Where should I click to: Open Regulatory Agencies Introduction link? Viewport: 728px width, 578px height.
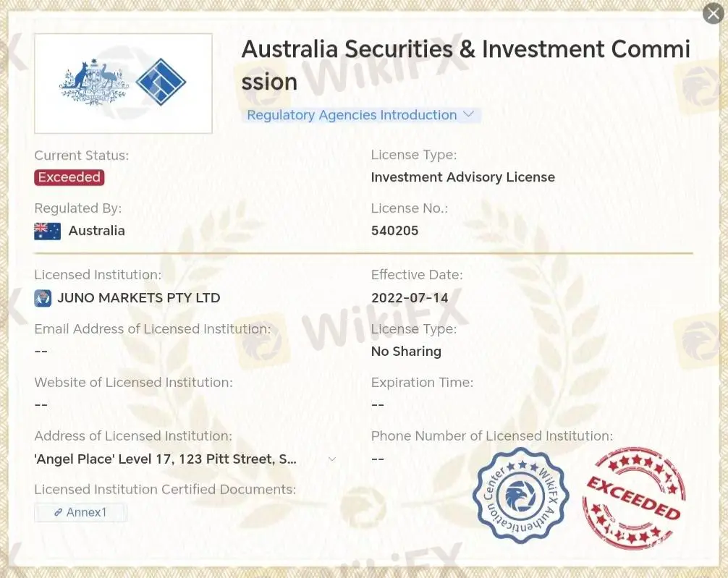[x=352, y=115]
